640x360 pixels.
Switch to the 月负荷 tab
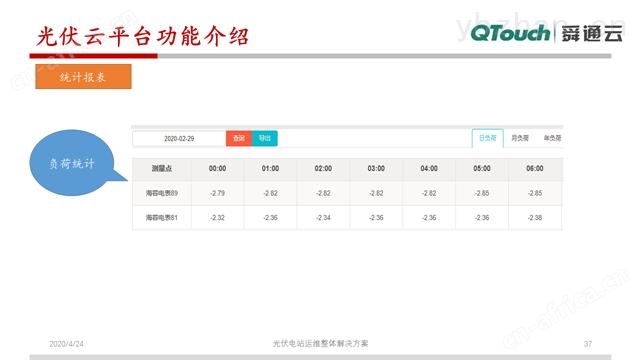click(520, 138)
